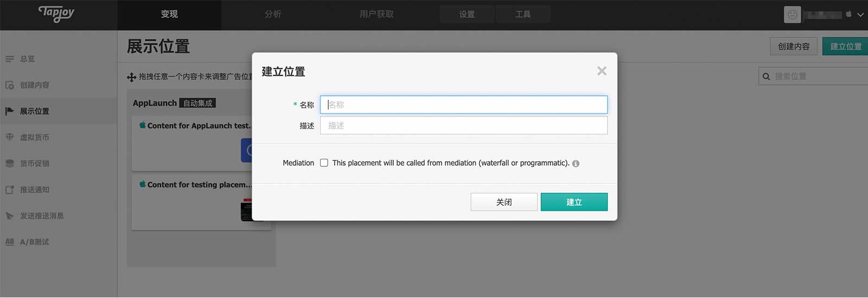Close the 建立位置 dialog with X
The height and width of the screenshot is (298, 868).
602,71
